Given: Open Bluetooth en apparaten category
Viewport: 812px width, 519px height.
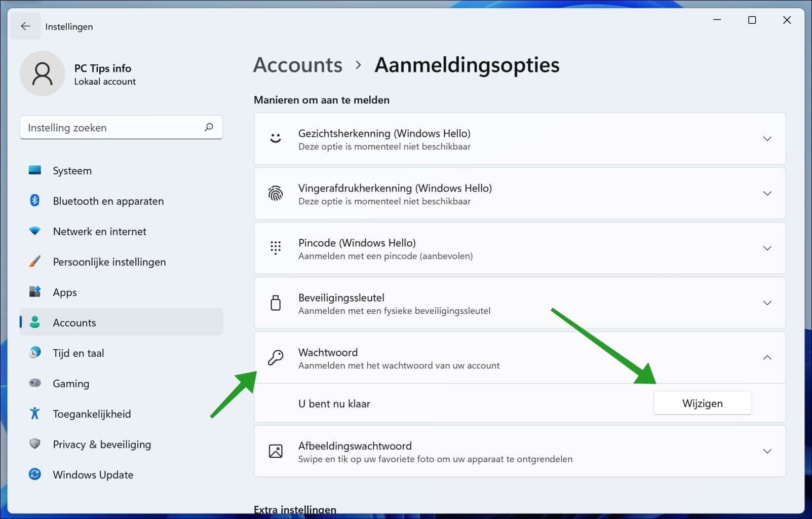Looking at the screenshot, I should (121, 201).
